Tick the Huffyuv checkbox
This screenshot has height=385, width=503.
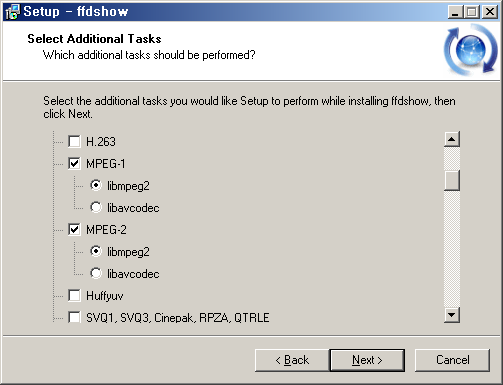click(x=74, y=295)
